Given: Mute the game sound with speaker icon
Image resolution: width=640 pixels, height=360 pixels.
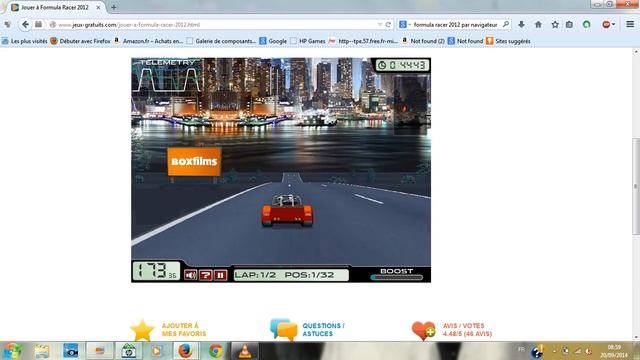Looking at the screenshot, I should (190, 275).
